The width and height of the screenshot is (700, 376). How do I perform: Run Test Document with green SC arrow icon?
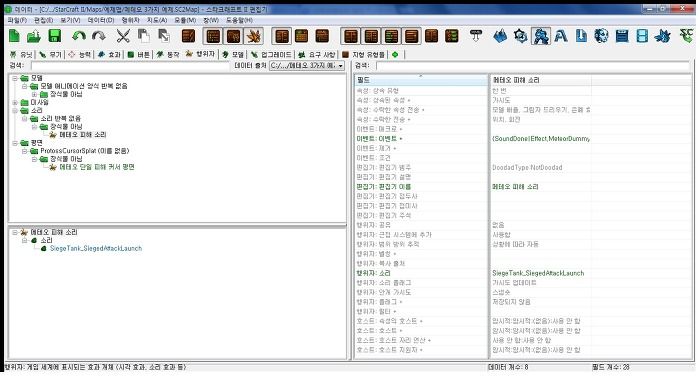point(687,36)
